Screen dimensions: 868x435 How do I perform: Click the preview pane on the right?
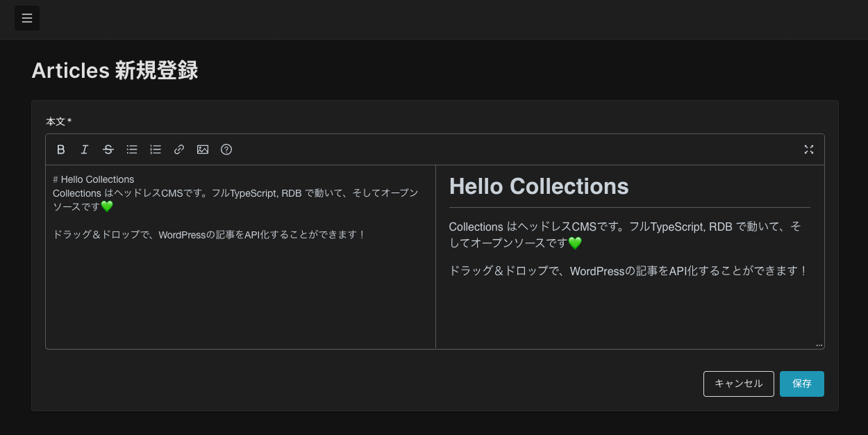click(x=625, y=313)
